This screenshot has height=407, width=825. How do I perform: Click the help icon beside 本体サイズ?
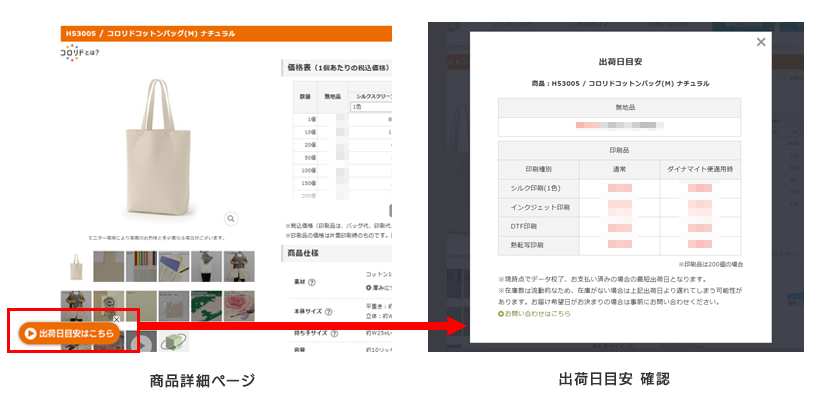pos(326,313)
